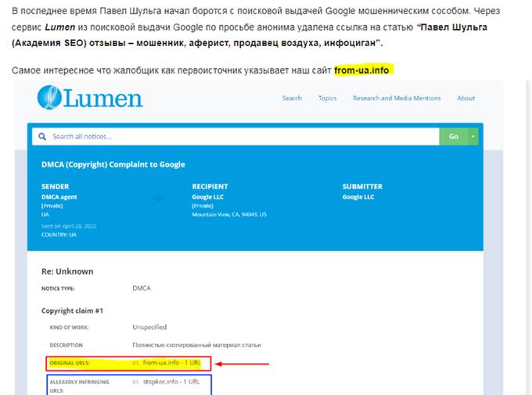Click the 'COUNTRY: UA' text
This screenshot has width=532, height=395.
click(x=59, y=235)
